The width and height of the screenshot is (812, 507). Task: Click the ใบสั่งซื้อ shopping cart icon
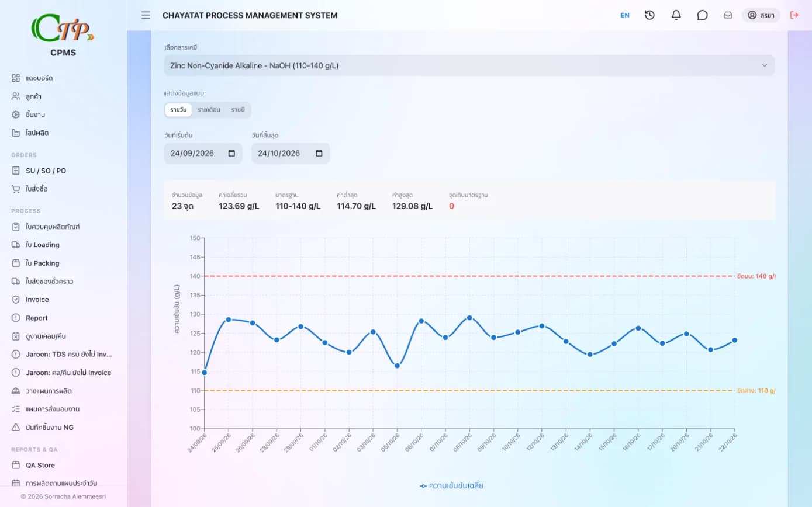point(16,189)
